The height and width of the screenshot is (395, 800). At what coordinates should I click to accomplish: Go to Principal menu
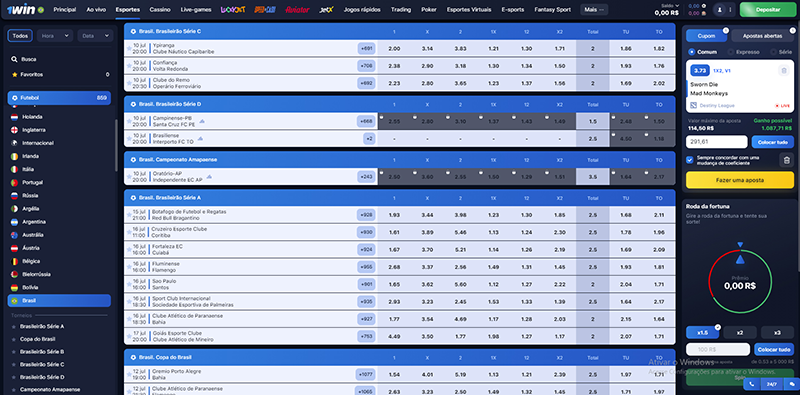coord(65,10)
